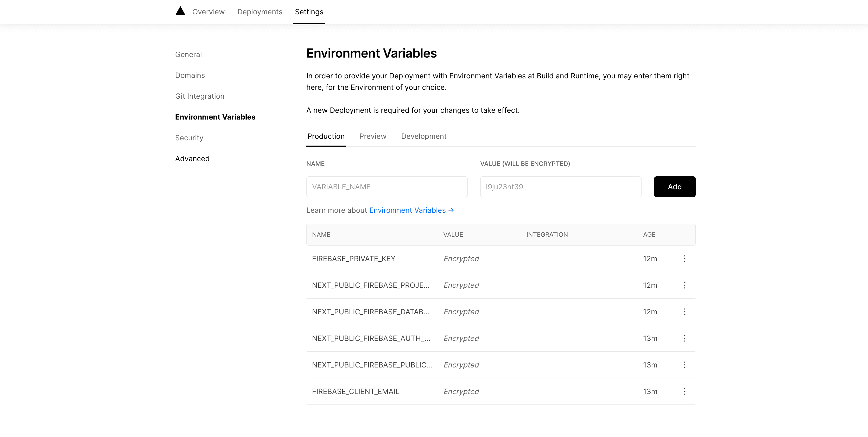Open options menu for NEXT_PUBLIC_FIREBASE_PUBLIC row
This screenshot has width=868, height=437.
(684, 365)
